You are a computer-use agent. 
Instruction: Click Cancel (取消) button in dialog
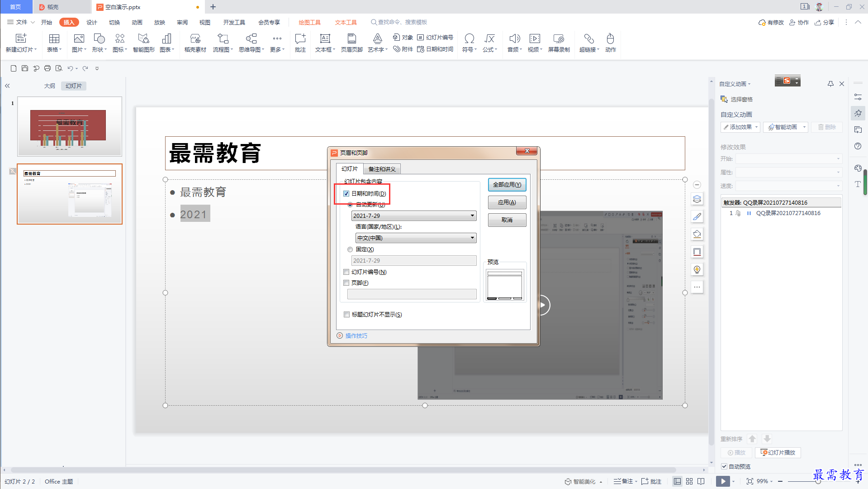tap(507, 220)
